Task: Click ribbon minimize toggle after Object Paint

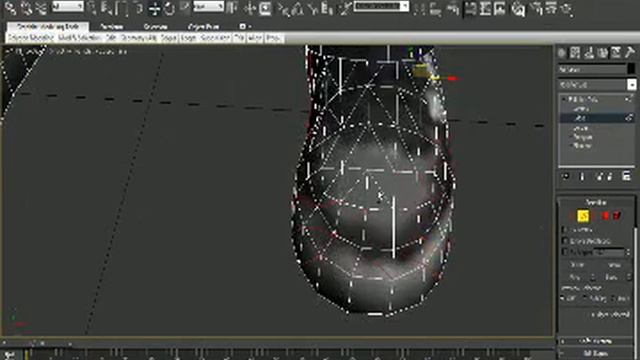Action: tap(244, 27)
